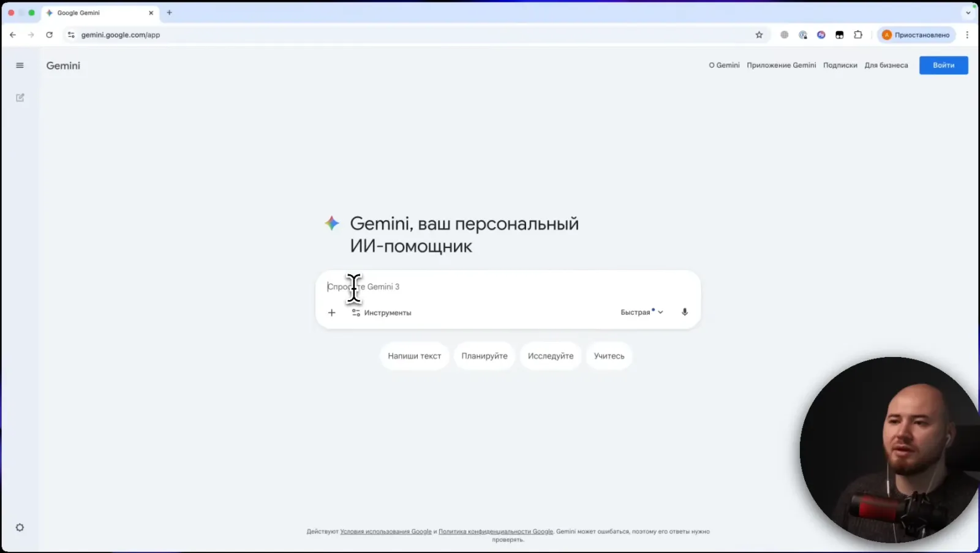Select the Google Gemini browser tab

(x=100, y=13)
